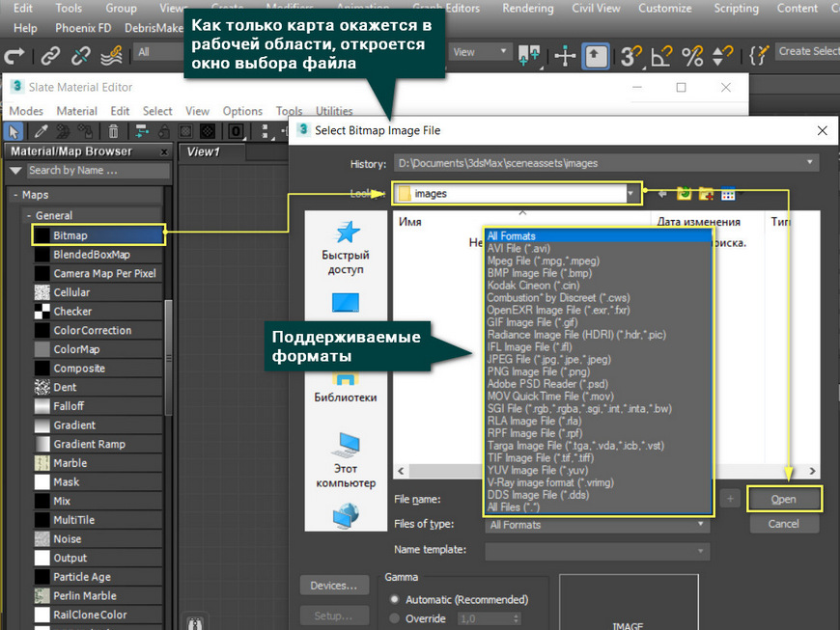This screenshot has width=840, height=630.
Task: Click the Material ID Channel icon
Action: [x=236, y=130]
